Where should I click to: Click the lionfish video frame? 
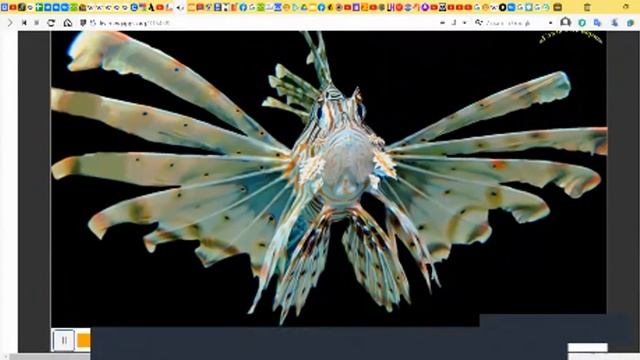(329, 179)
